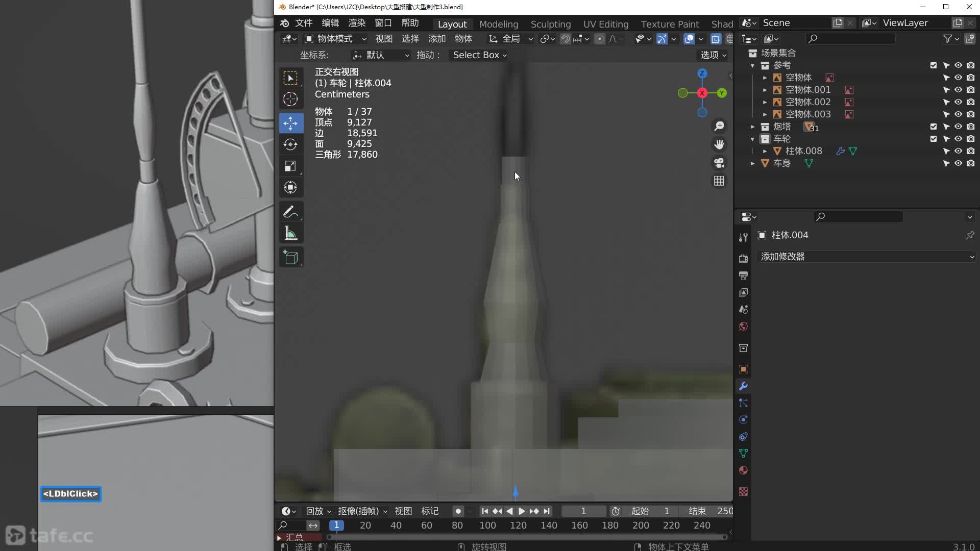Click frame 120 on the timeline

click(518, 525)
